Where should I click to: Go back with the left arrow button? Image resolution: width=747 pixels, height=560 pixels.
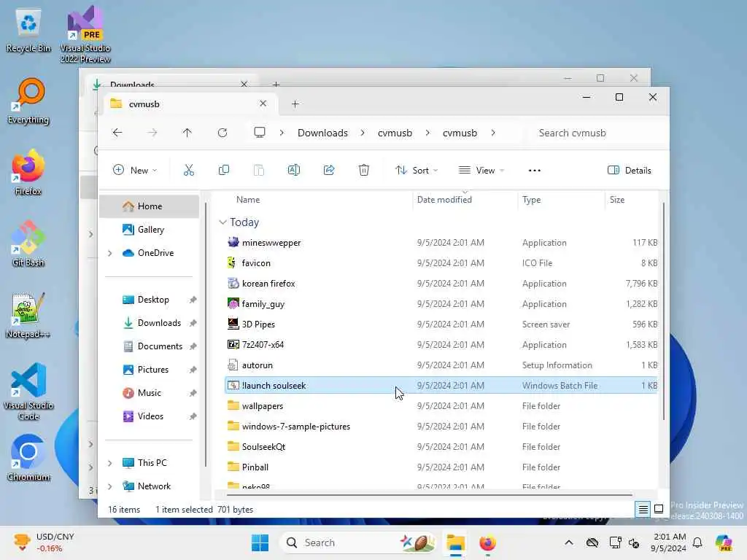[117, 133]
